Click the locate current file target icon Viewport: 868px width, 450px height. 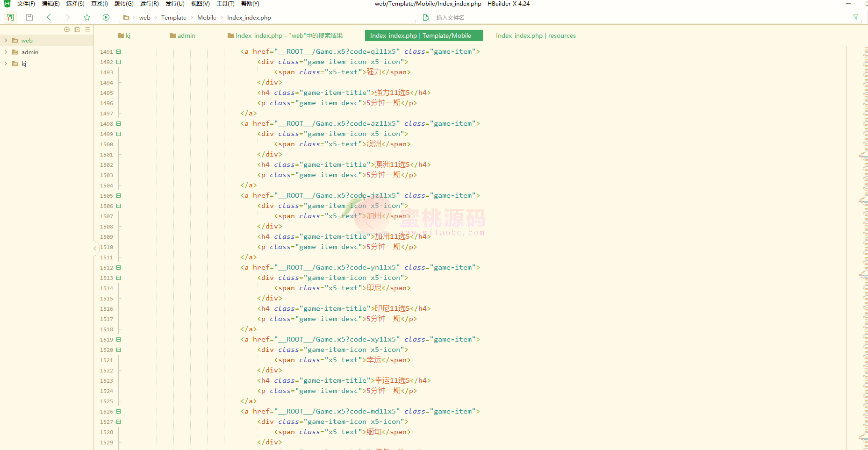click(67, 29)
